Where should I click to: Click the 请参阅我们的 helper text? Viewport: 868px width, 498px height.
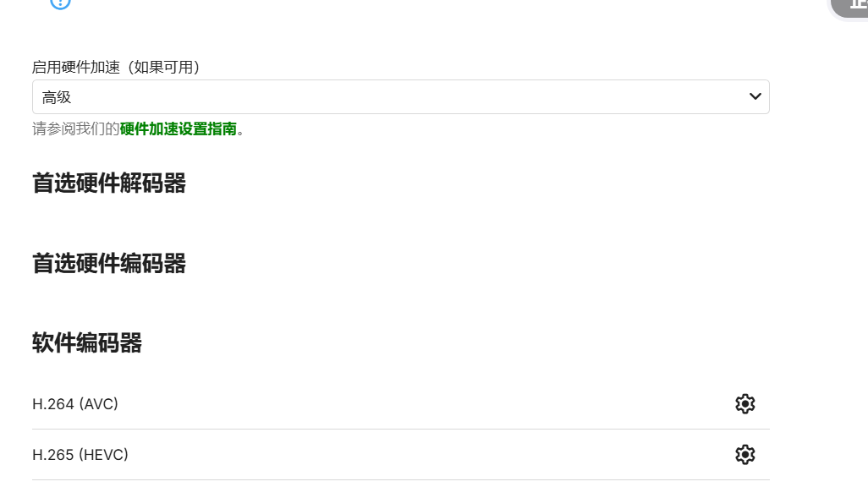tap(75, 129)
